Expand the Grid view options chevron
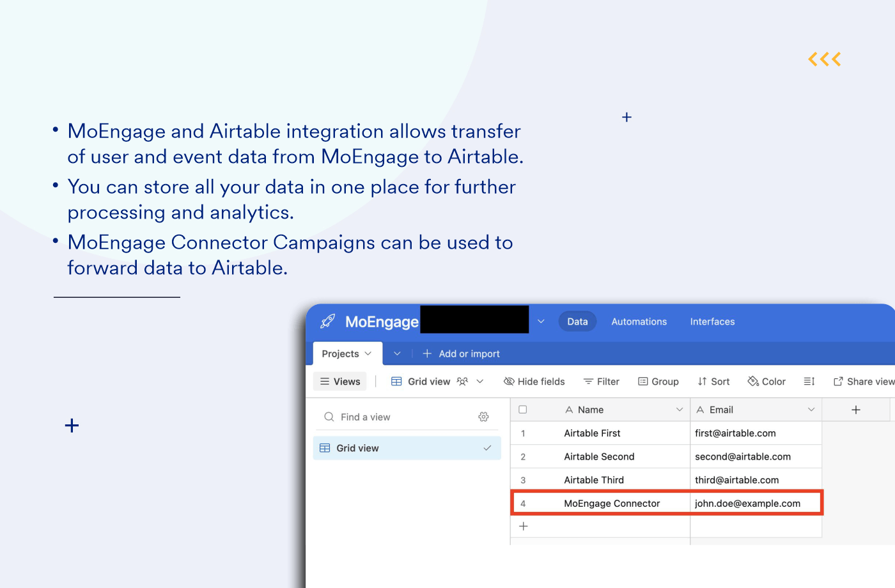 pyautogui.click(x=480, y=382)
